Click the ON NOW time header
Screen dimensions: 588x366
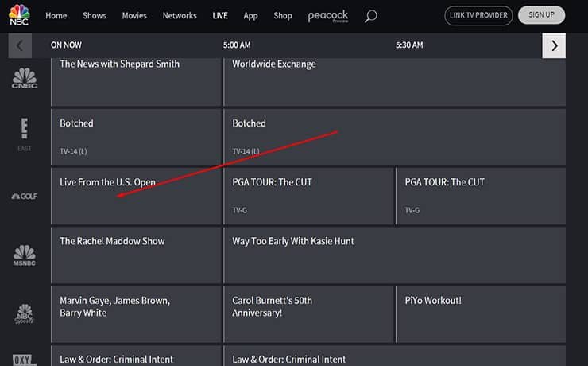point(66,45)
